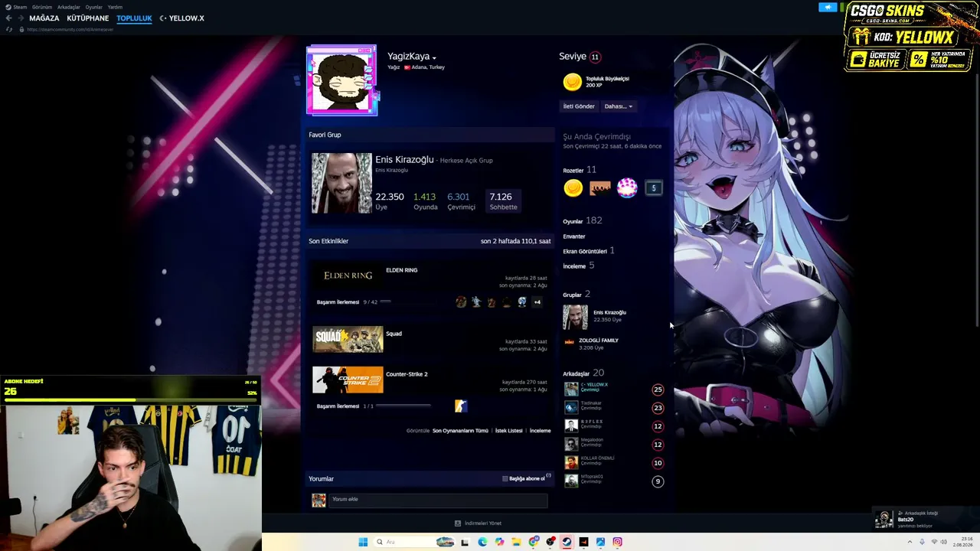This screenshot has width=980, height=551.
Task: Click the Enis Kirazoğlu favorite group title
Action: click(x=404, y=160)
